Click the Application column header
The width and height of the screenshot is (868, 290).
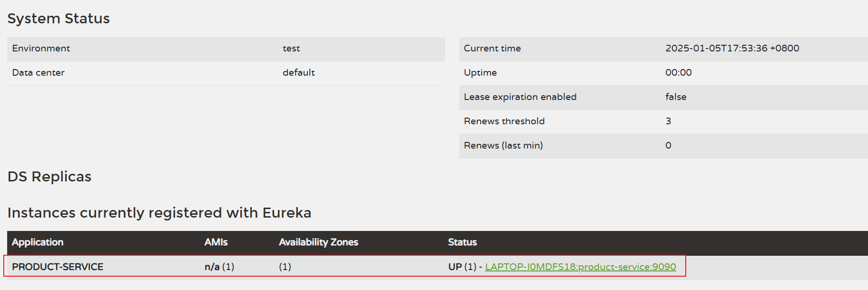click(38, 242)
